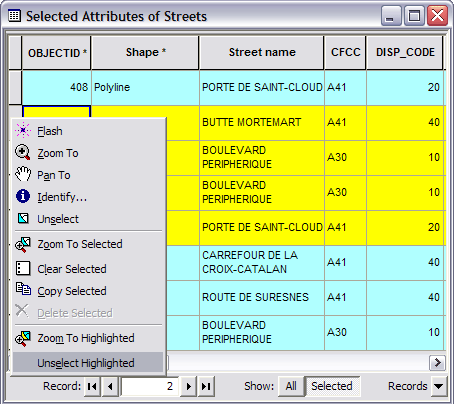Go to the previous record
454x405 pixels.
click(110, 386)
